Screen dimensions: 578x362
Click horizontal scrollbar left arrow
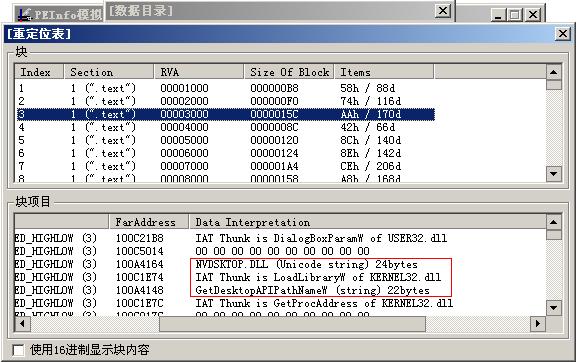click(x=22, y=324)
